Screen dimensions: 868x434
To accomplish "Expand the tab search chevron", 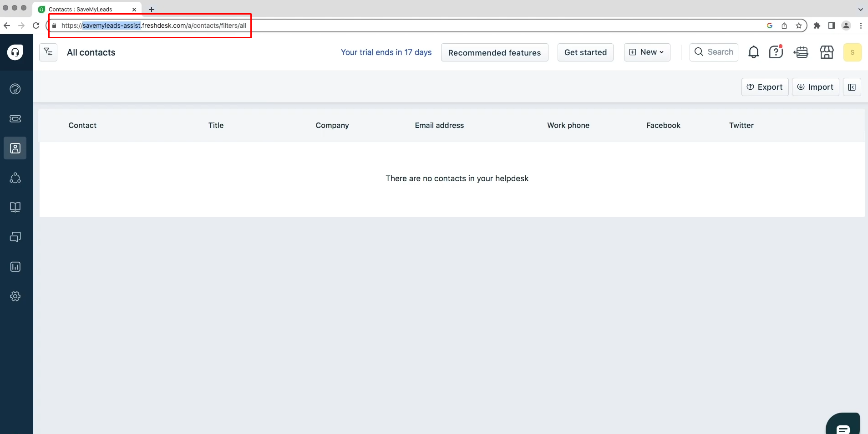I will 860,9.
